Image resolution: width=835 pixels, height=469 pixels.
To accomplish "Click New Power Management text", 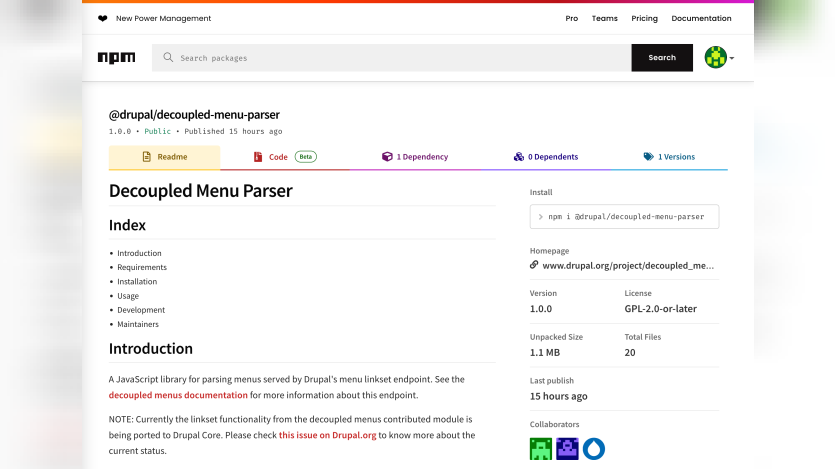I will (x=163, y=18).
